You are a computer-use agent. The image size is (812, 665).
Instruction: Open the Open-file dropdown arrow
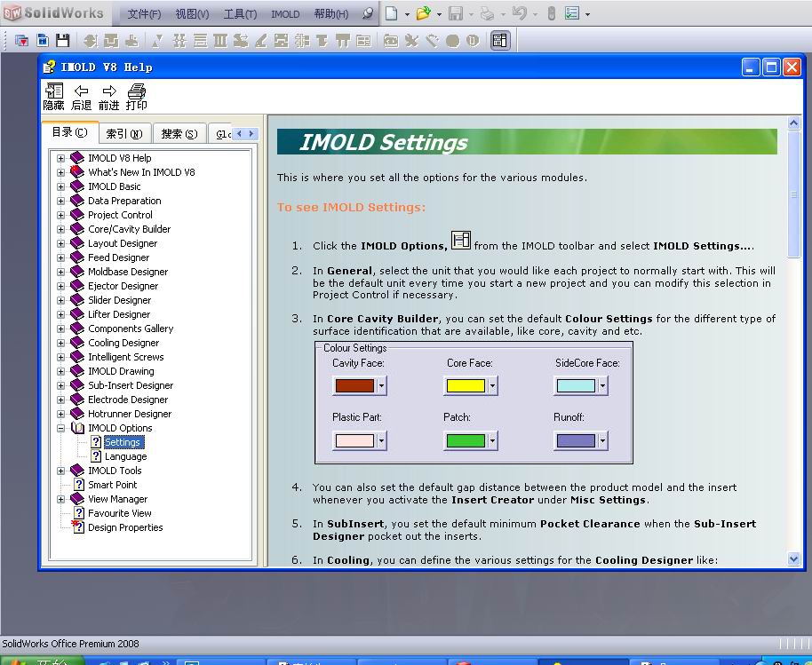pos(439,14)
